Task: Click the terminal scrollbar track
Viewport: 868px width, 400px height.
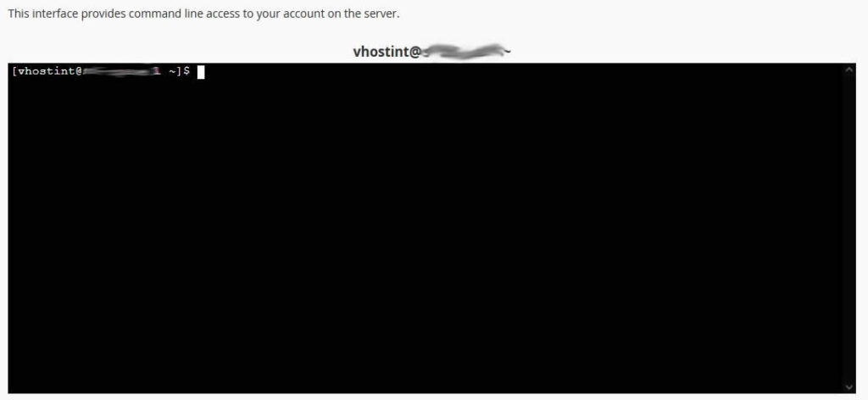Action: 849,228
